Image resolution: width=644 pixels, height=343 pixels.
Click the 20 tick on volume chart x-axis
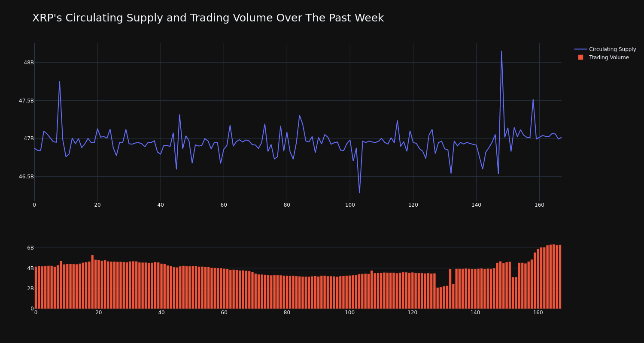[x=99, y=313]
